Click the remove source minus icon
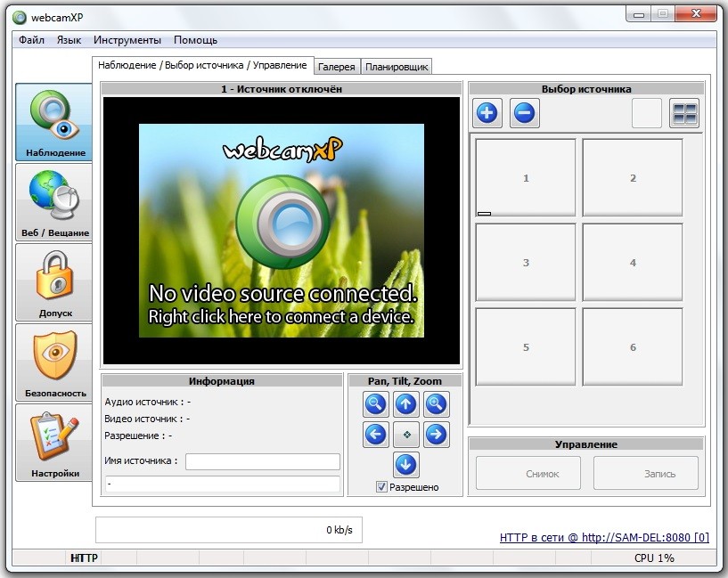The height and width of the screenshot is (578, 728). 525,113
